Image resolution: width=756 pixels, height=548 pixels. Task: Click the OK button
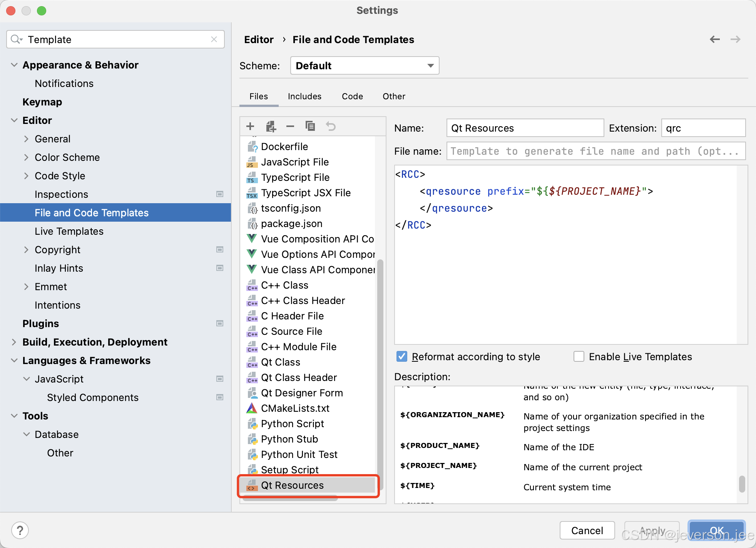tap(716, 530)
